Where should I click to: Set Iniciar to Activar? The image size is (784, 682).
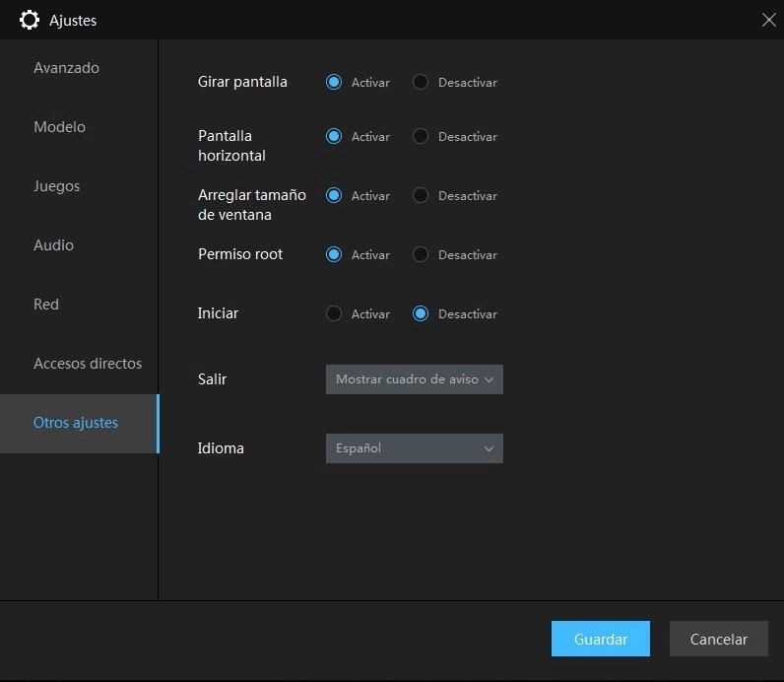pyautogui.click(x=334, y=313)
